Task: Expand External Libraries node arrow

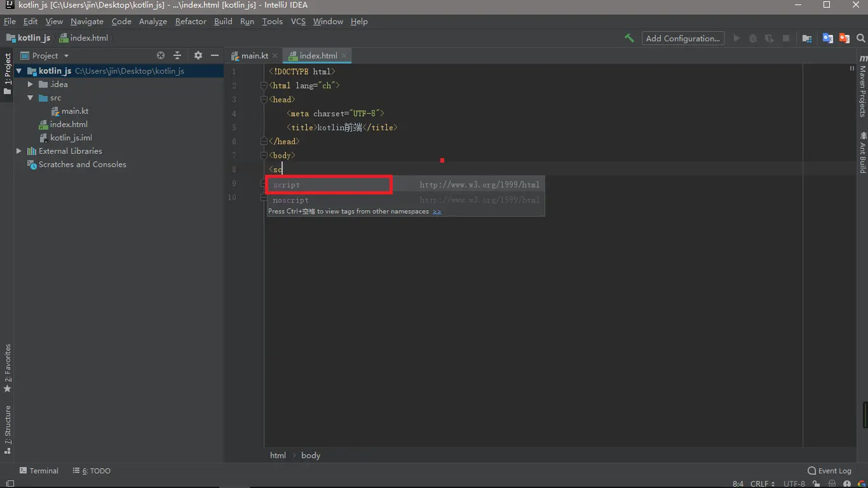Action: [x=19, y=151]
